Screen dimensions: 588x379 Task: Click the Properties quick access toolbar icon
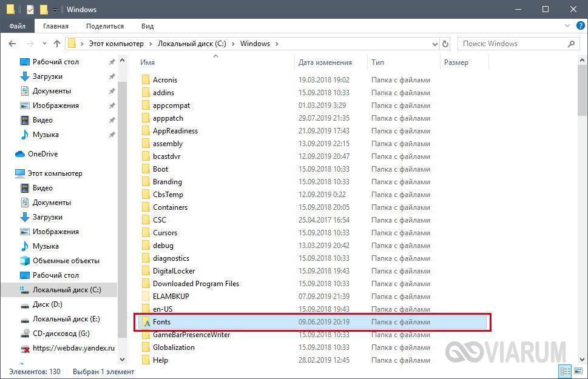coord(30,9)
